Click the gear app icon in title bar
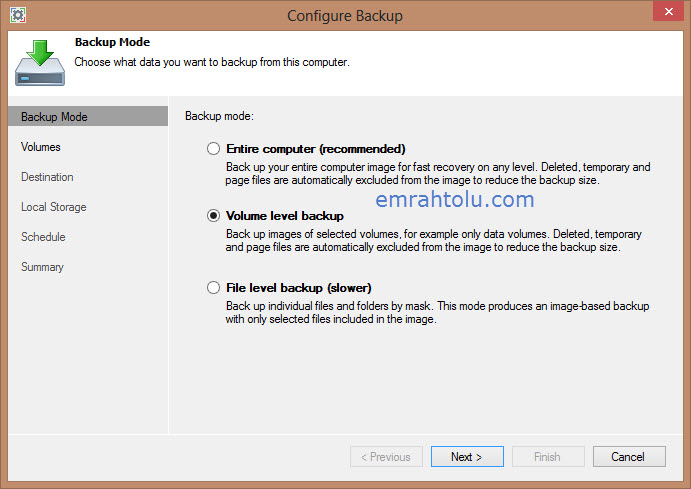 pos(18,15)
